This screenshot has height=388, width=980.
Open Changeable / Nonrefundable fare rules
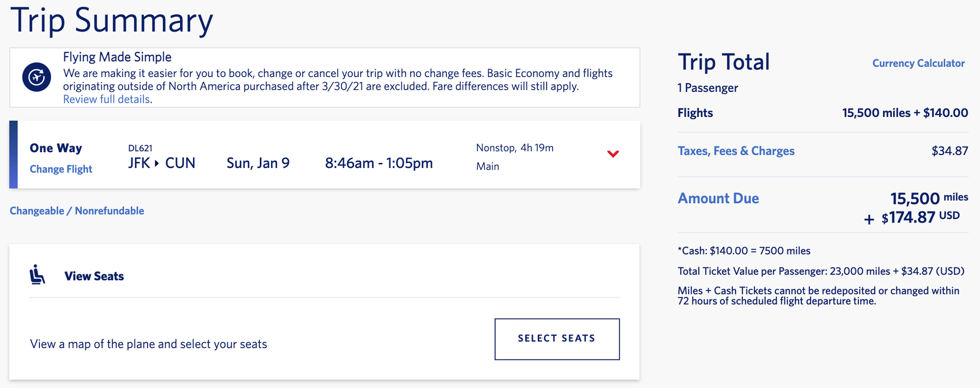tap(77, 210)
